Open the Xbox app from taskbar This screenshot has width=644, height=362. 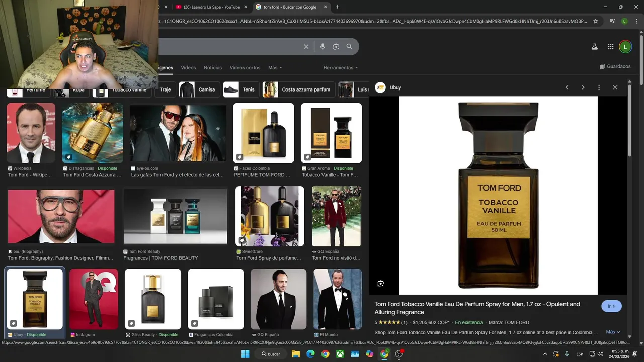pyautogui.click(x=340, y=354)
